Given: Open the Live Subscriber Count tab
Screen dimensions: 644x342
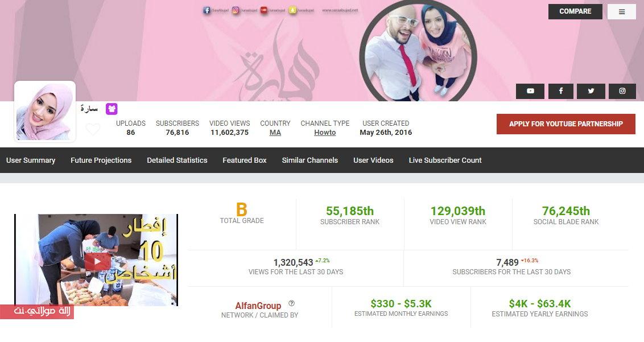Looking at the screenshot, I should click(445, 160).
